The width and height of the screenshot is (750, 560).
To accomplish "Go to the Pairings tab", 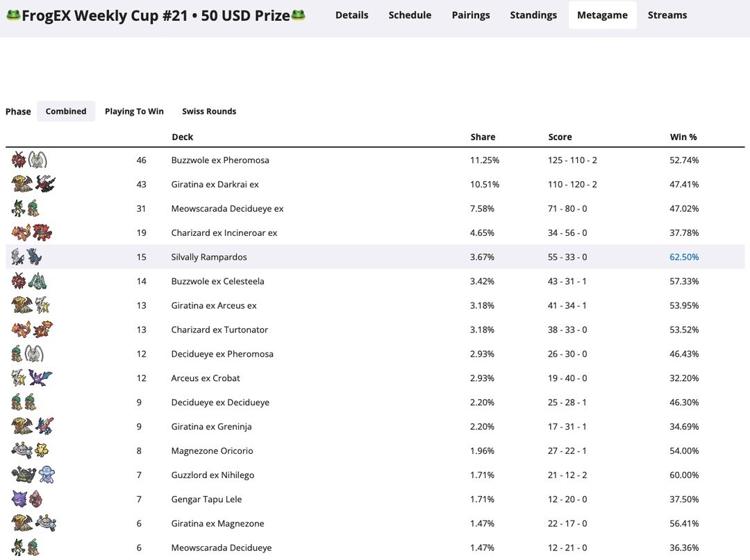I will coord(471,15).
